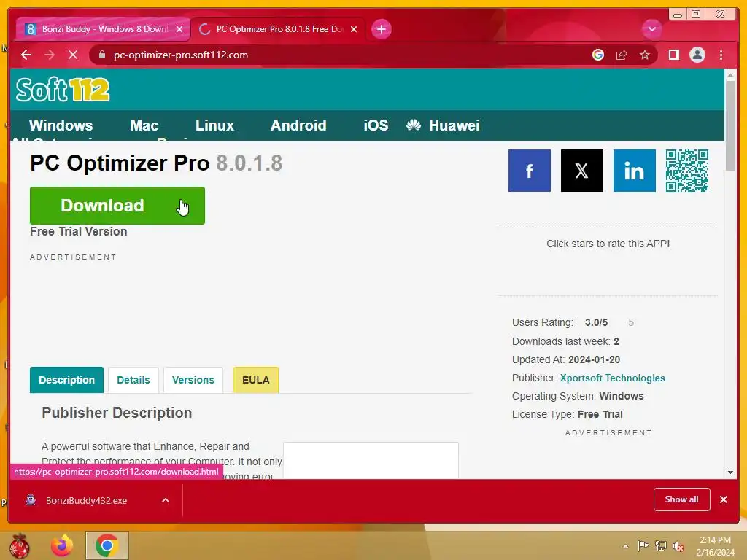Viewport: 747px width, 560px height.
Task: Show hidden system tray icons
Action: point(625,546)
